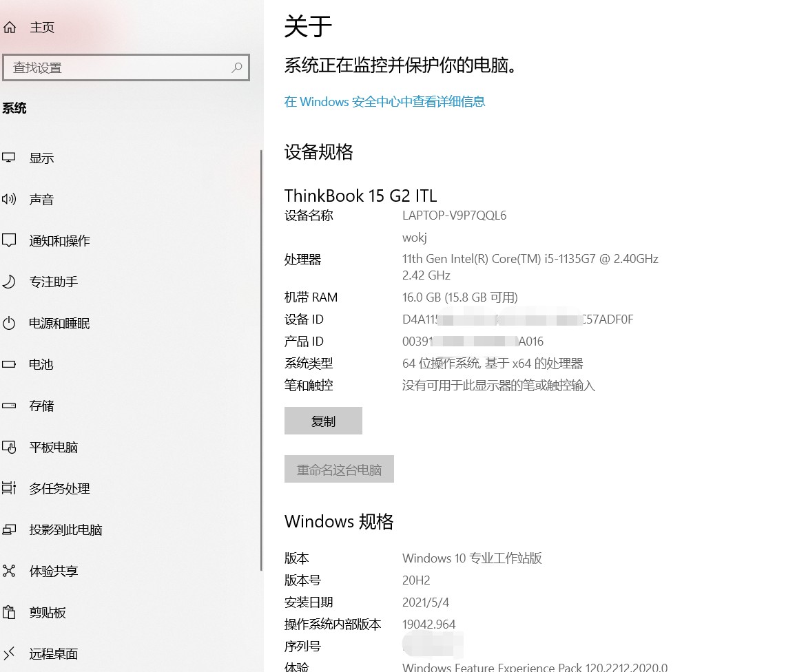Screen dimensions: 806x672
Task: Click the wokj text line
Action: pos(414,238)
